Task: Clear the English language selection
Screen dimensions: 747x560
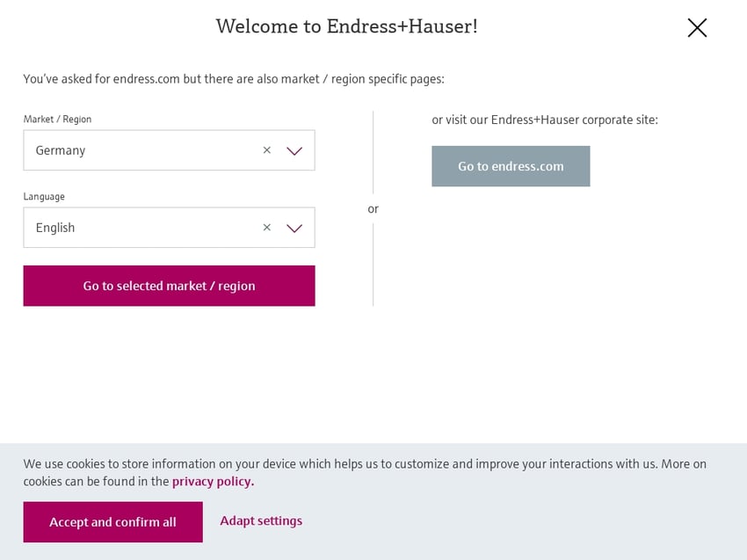Action: [267, 228]
